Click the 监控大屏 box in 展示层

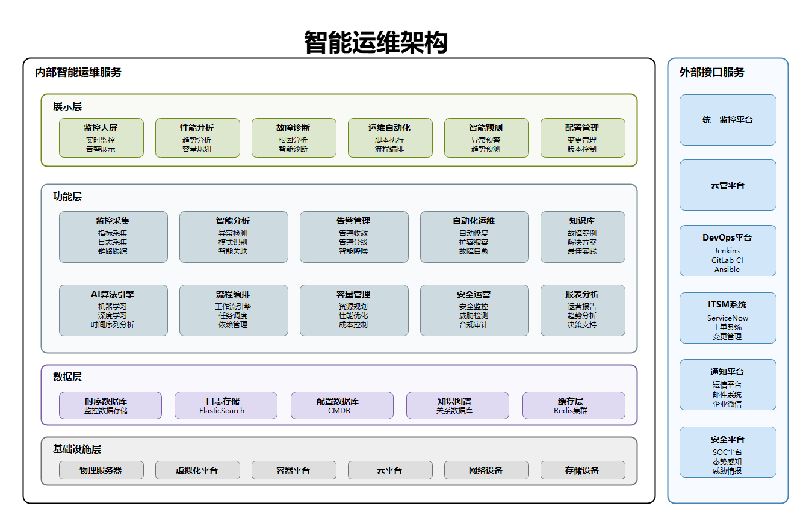tap(101, 138)
